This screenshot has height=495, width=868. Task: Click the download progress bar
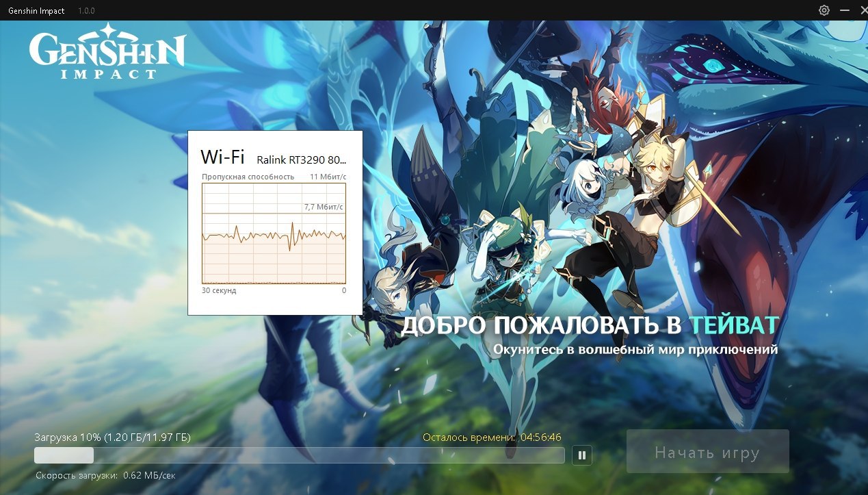[300, 455]
